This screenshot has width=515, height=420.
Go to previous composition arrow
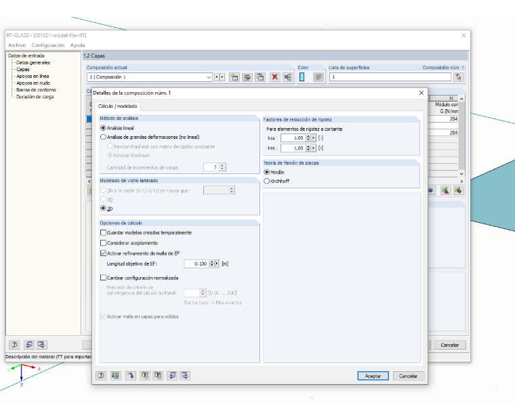click(217, 77)
